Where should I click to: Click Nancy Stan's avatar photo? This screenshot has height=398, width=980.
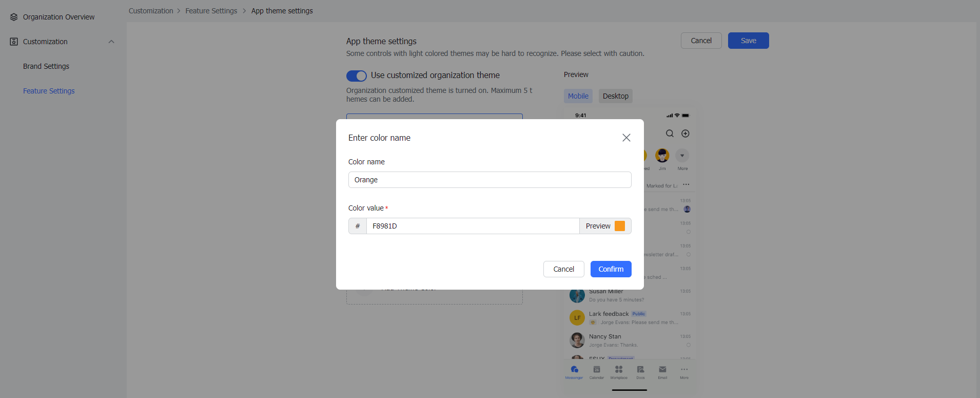point(577,340)
